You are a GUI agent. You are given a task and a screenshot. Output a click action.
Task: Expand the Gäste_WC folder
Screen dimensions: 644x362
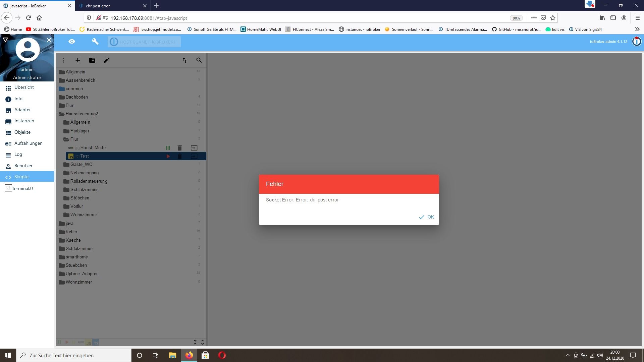pos(66,165)
